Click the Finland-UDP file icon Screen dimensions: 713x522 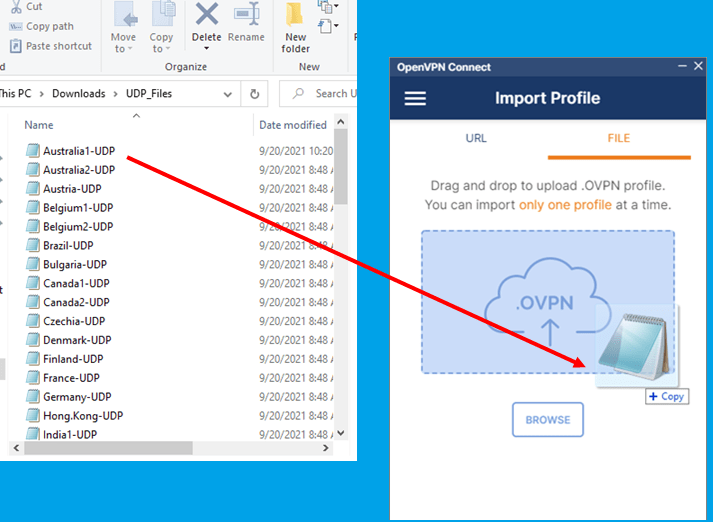pyautogui.click(x=32, y=359)
